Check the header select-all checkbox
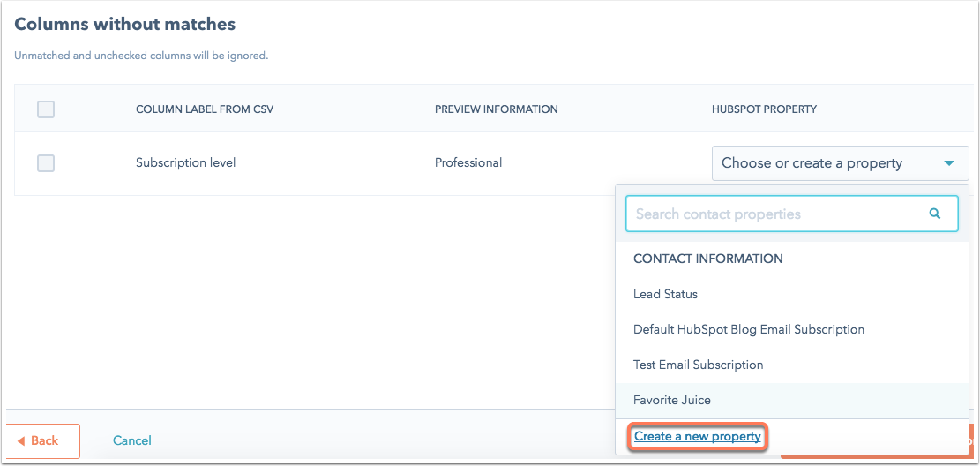Image resolution: width=980 pixels, height=466 pixels. click(x=46, y=109)
